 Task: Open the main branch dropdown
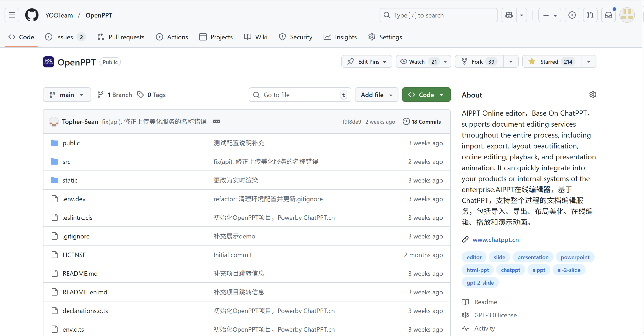point(67,95)
